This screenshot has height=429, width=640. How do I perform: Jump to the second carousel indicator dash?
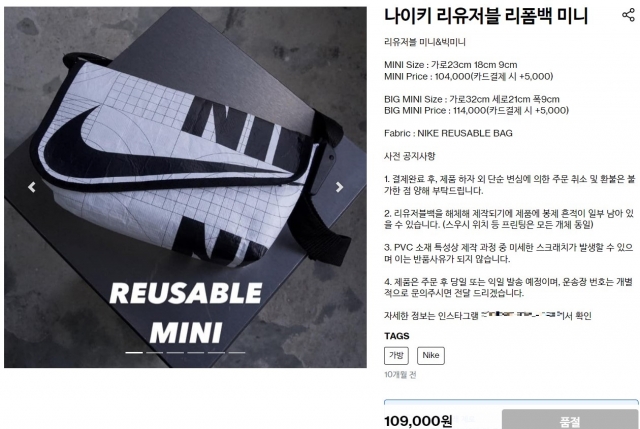(155, 352)
